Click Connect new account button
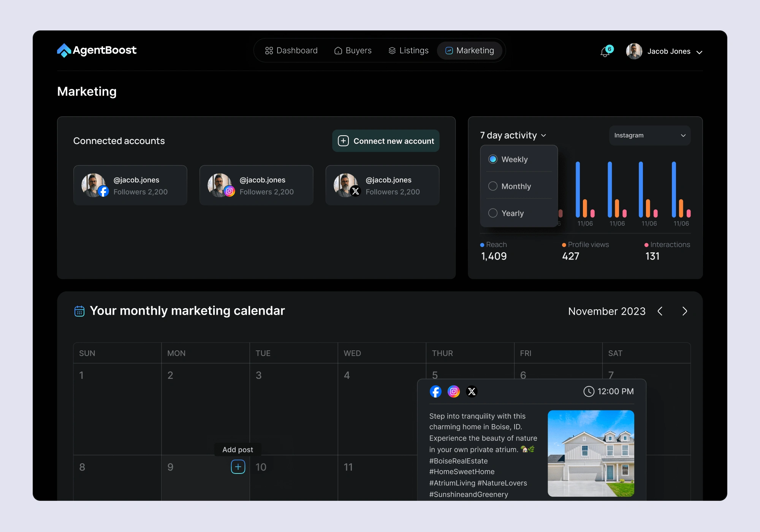760x532 pixels. pos(386,141)
